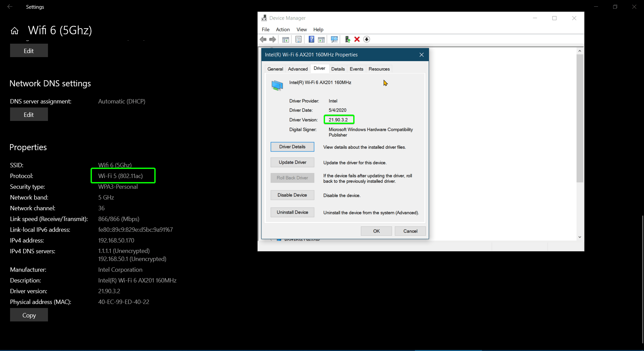Click the link speed value 866/866 (Mbps)
The image size is (644, 351).
[x=119, y=219]
